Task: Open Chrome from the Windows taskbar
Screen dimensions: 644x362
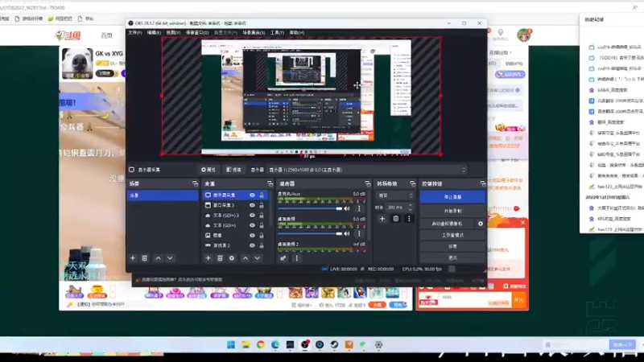Action: coord(260,345)
